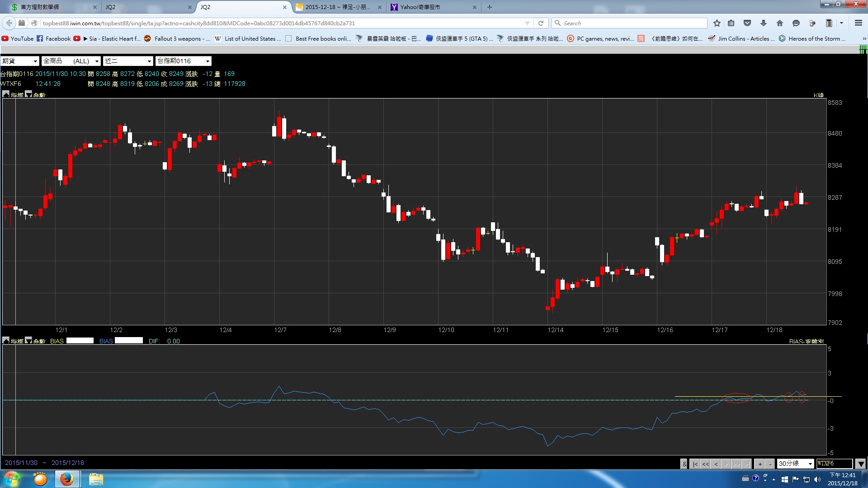Switch to the Yahoo!奇摩股市 tab
This screenshot has width=868, height=488.
(434, 7)
